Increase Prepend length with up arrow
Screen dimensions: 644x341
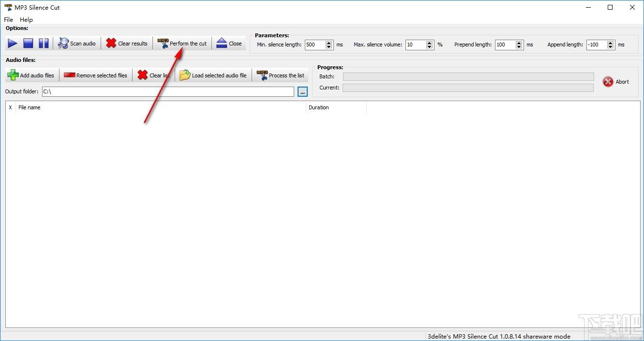[519, 43]
